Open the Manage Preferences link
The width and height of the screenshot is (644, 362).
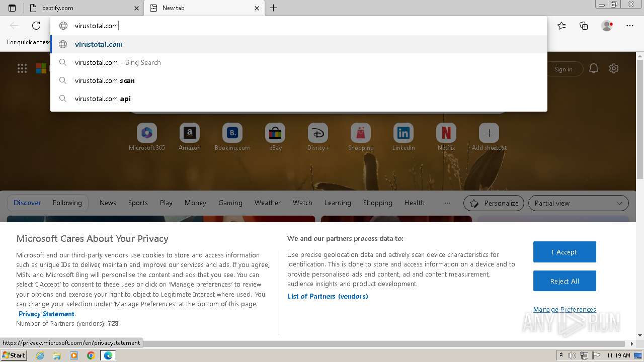pos(565,309)
